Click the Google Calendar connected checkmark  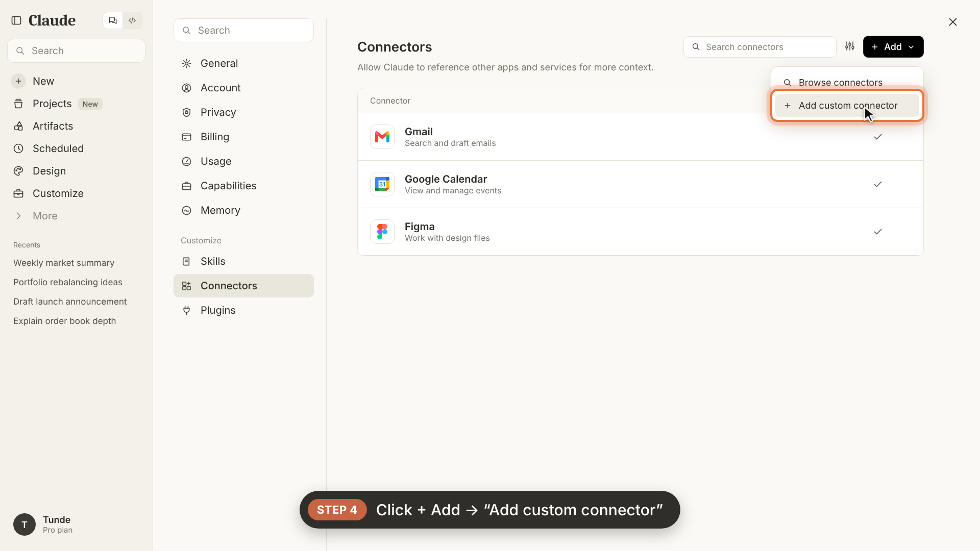(x=878, y=184)
